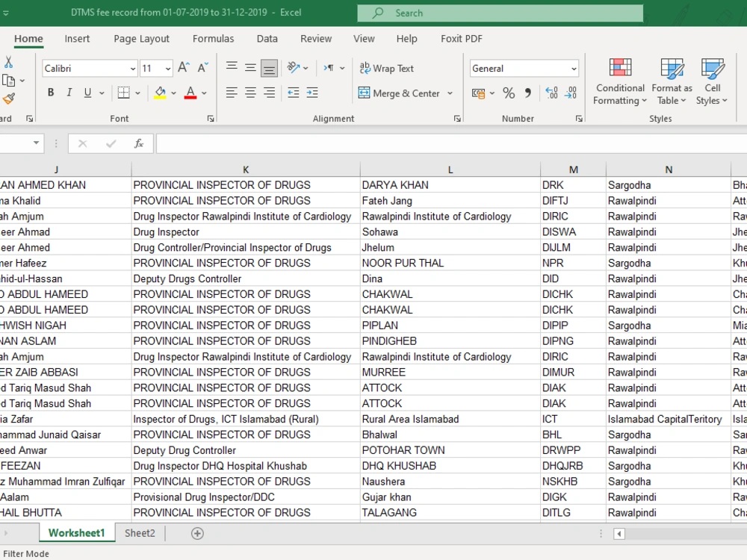747x560 pixels.
Task: Select the Italic formatting icon
Action: [67, 93]
